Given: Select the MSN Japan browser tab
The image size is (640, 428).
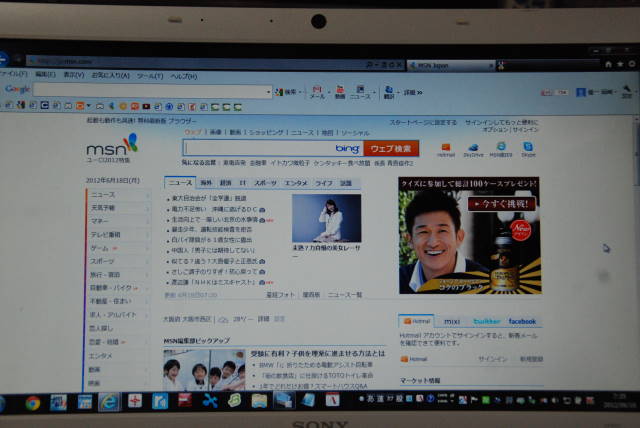Looking at the screenshot, I should (451, 65).
